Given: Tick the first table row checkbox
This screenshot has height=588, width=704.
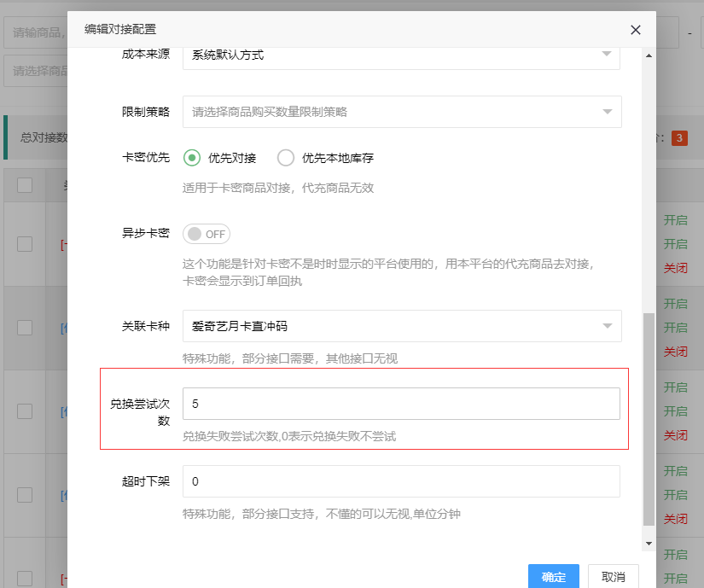Looking at the screenshot, I should [x=25, y=244].
